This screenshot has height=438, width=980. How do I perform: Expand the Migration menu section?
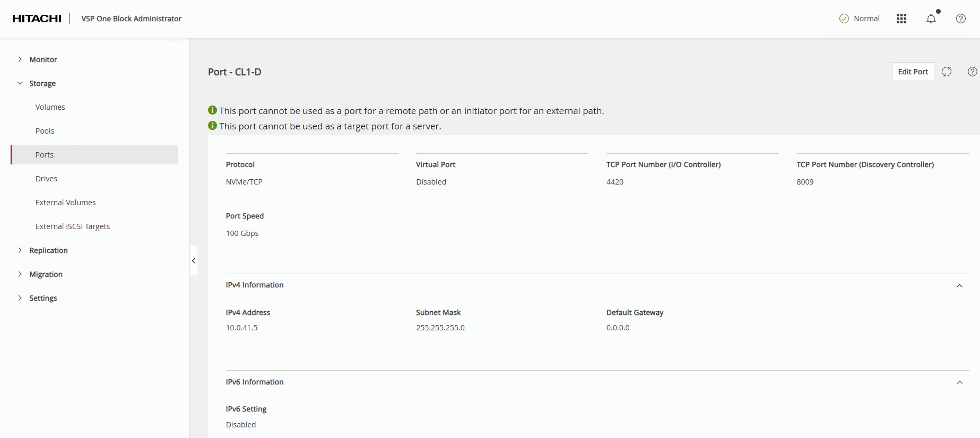(x=20, y=274)
